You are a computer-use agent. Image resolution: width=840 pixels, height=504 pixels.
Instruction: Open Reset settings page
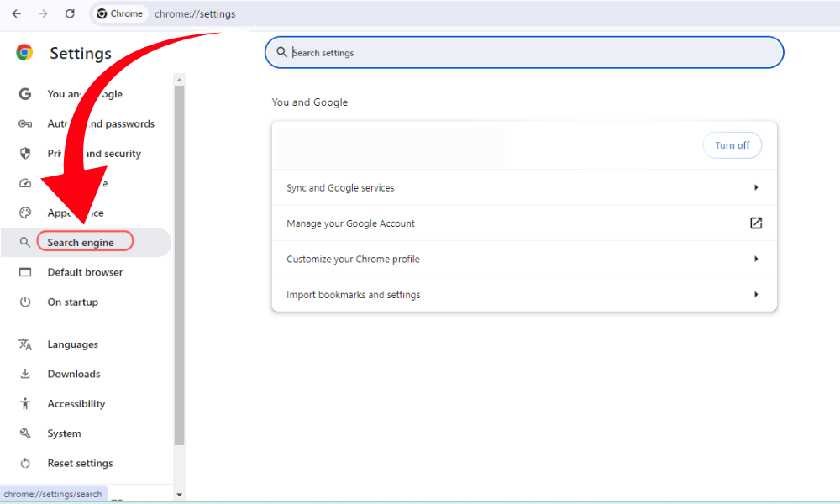click(x=81, y=463)
